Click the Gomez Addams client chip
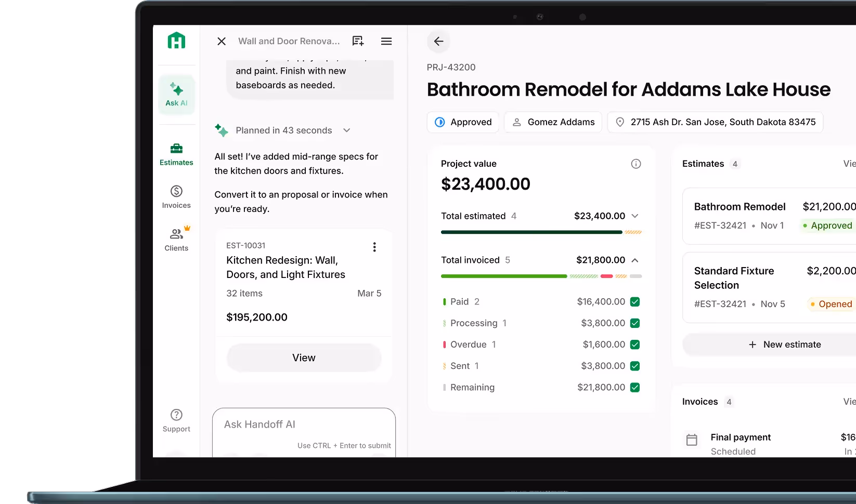 553,122
